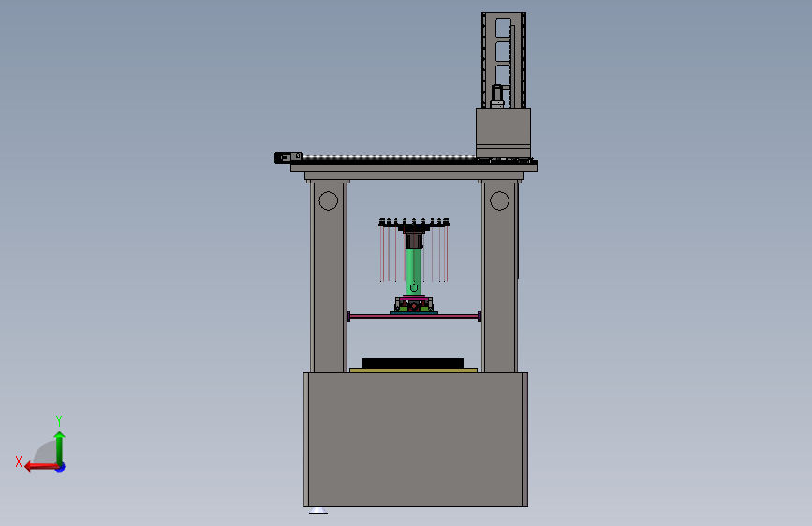812x526 pixels.
Task: Click the green Y axis arrow of the triad
Action: click(x=60, y=447)
